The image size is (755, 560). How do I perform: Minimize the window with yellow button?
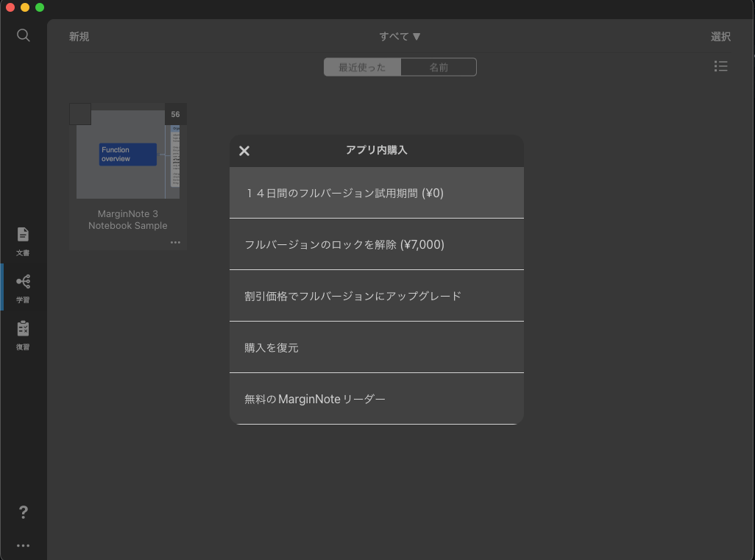[x=25, y=7]
